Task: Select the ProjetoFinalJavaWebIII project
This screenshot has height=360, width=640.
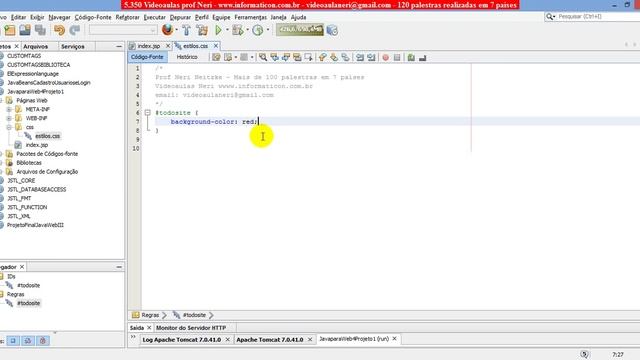Action: (x=35, y=225)
